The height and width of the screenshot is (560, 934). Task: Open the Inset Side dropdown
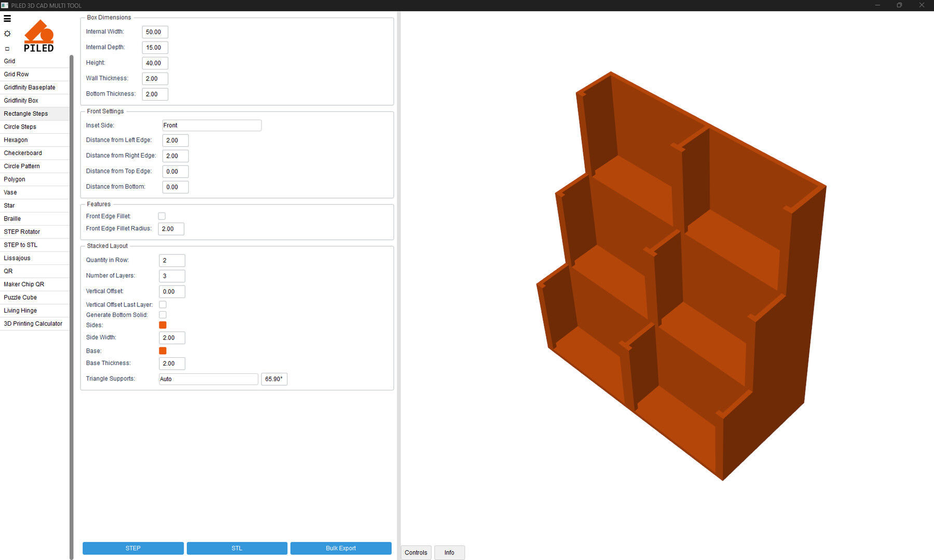[x=212, y=125]
